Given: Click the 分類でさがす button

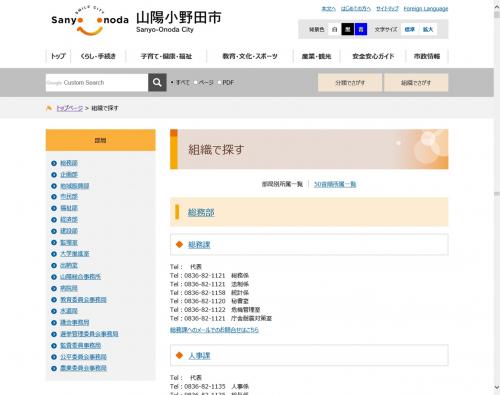Looking at the screenshot, I should [x=350, y=83].
